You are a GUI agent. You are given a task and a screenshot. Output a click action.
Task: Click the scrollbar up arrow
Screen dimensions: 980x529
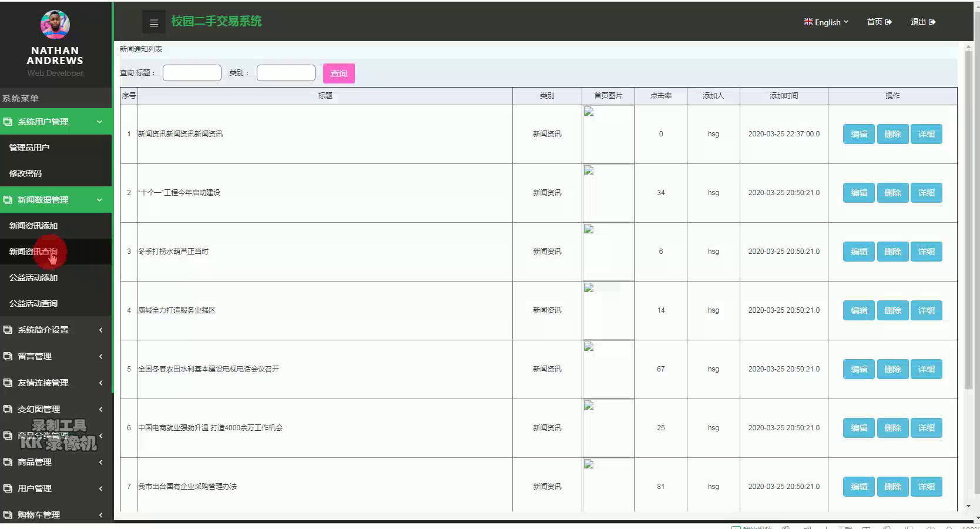click(968, 46)
